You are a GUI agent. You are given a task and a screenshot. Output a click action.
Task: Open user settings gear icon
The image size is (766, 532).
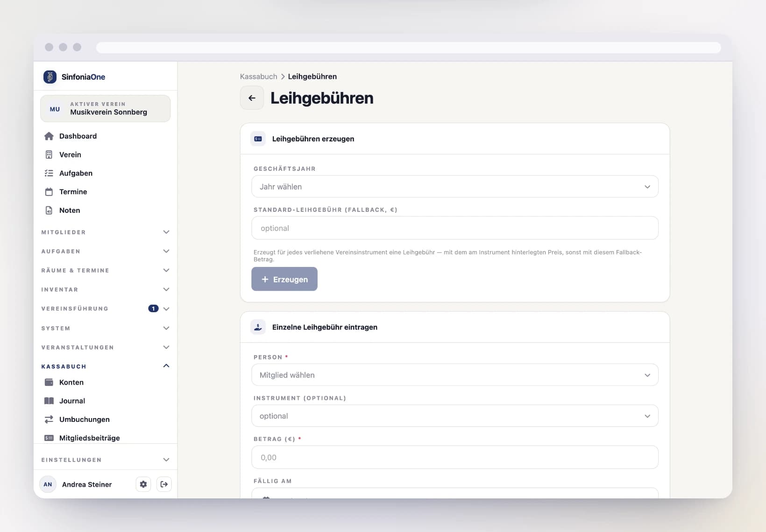(143, 484)
